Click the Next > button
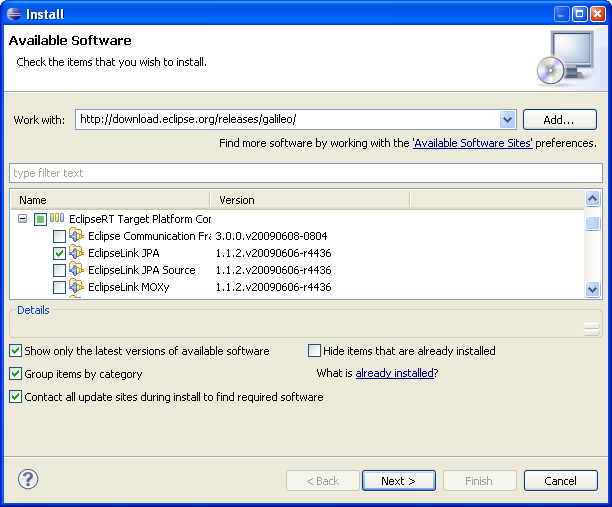 (x=399, y=480)
